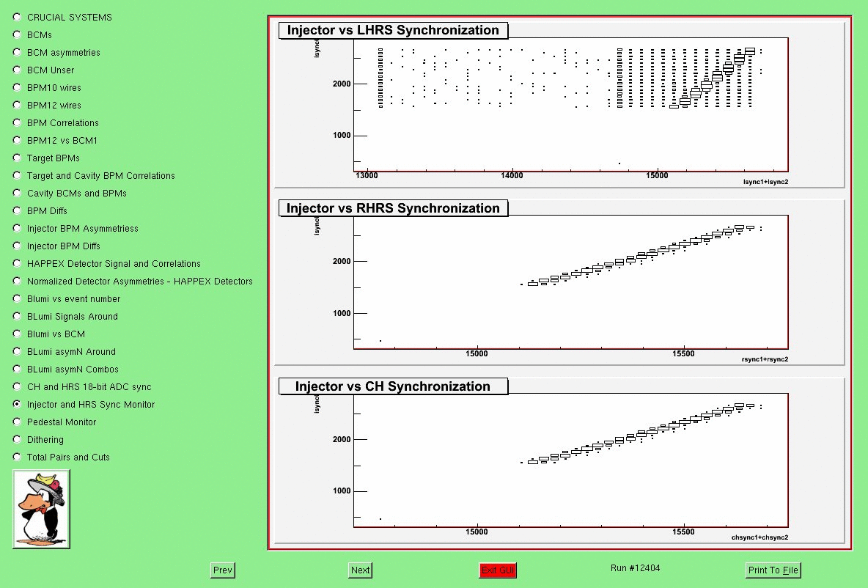Screen dimensions: 868x588
Task: Select BLumi Signals Around radio button
Action: click(17, 316)
